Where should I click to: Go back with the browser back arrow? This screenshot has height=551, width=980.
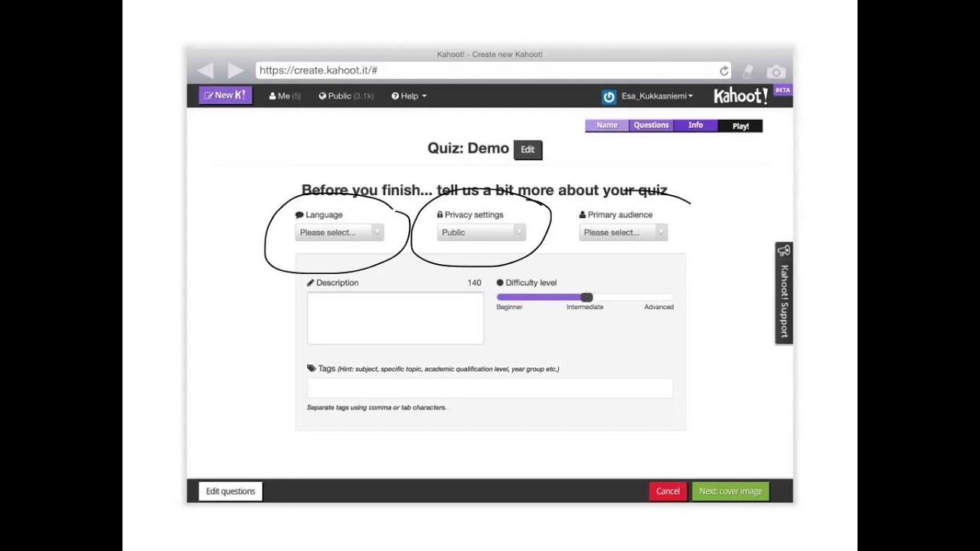205,70
